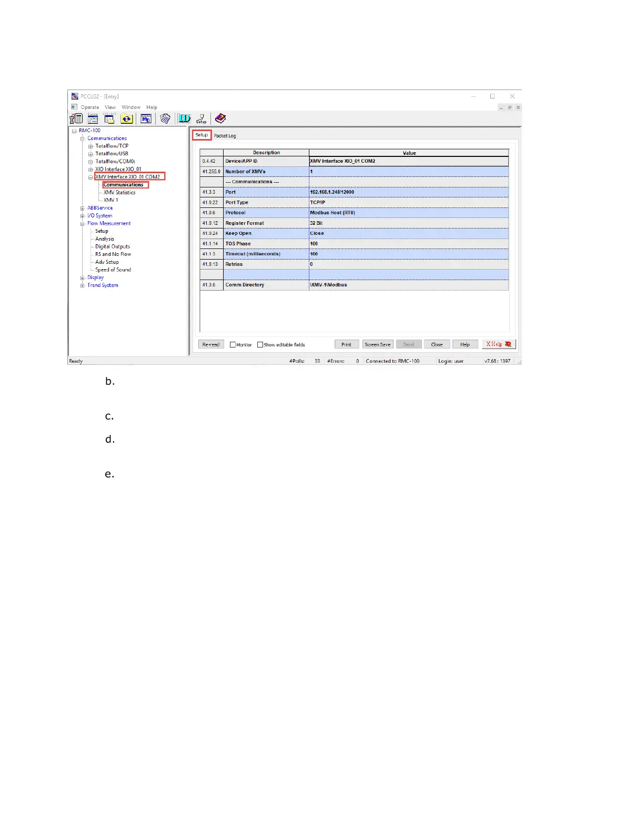
Task: Click the Screen Save button
Action: click(377, 345)
